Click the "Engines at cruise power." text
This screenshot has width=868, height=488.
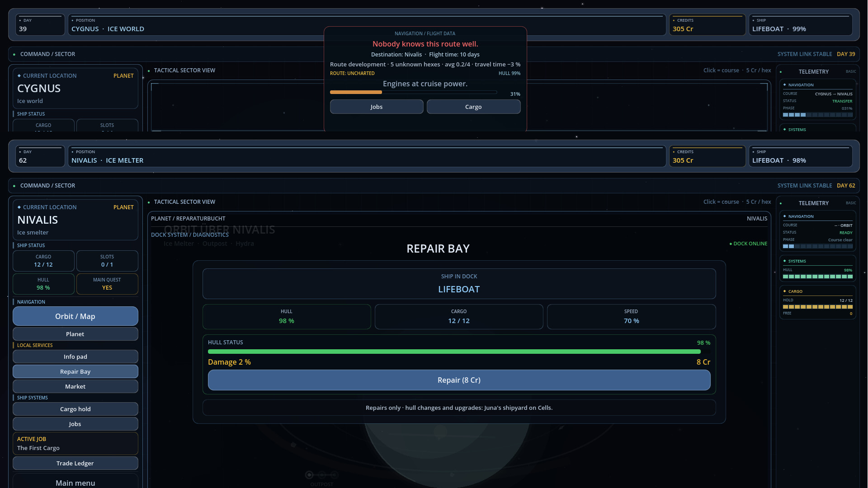[x=425, y=84]
